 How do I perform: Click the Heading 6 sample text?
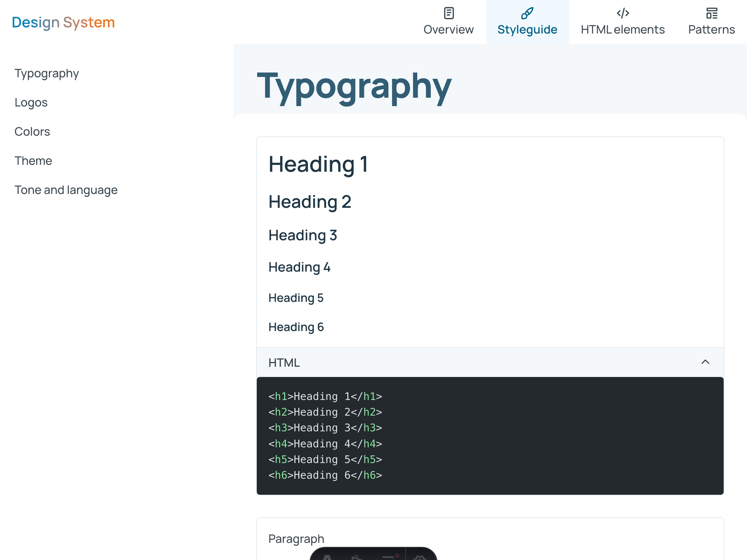click(296, 327)
